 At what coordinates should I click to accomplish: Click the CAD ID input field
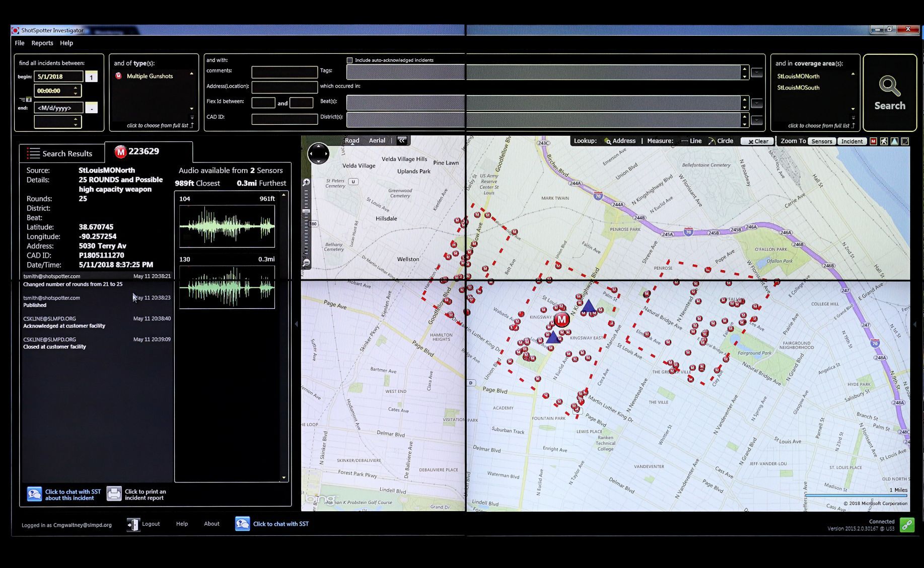click(x=285, y=119)
